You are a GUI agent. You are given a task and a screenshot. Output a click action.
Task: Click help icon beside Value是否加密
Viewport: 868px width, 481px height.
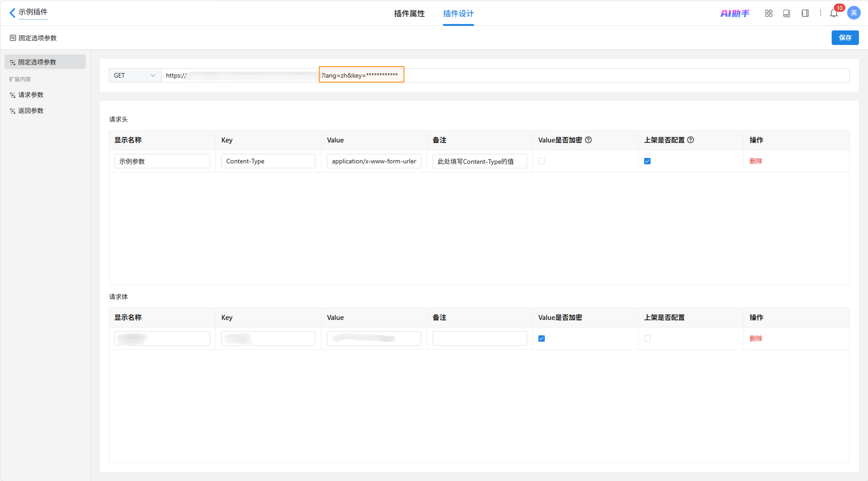point(588,140)
